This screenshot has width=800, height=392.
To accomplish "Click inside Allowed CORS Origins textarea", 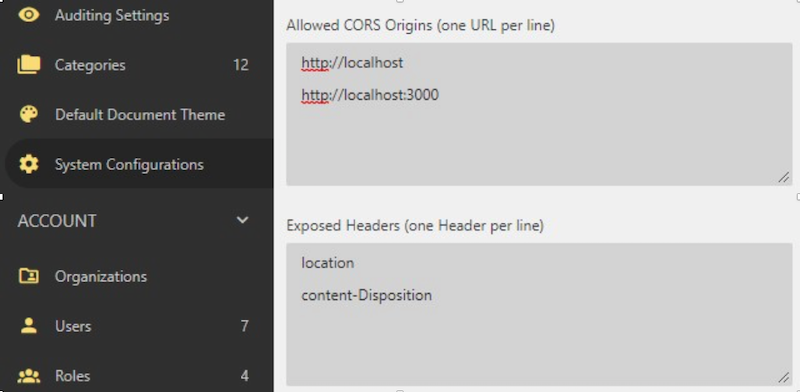I will (539, 114).
